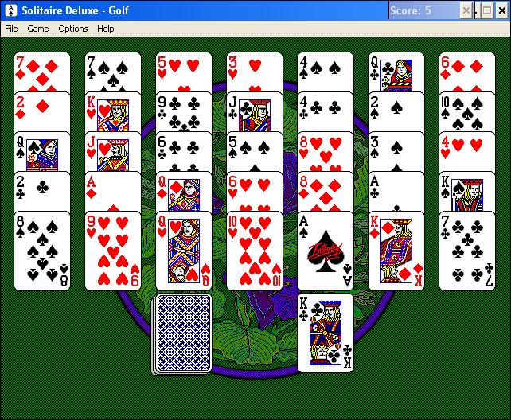Open the Help menu
The image size is (511, 420).
coord(106,29)
